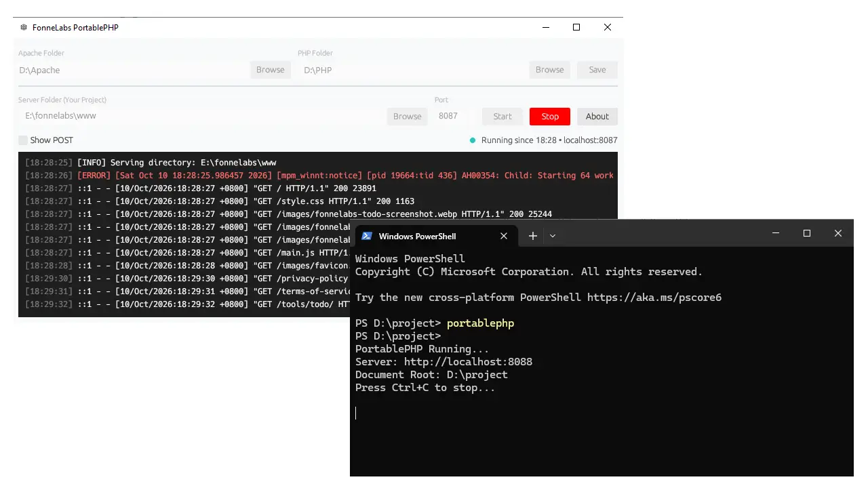Click the 'Running since 18:28 • localhost:8087' status
868x488 pixels.
pos(549,140)
